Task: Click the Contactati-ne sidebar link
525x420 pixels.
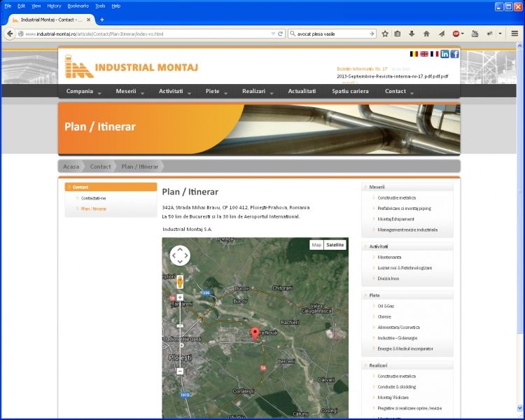Action: point(94,198)
